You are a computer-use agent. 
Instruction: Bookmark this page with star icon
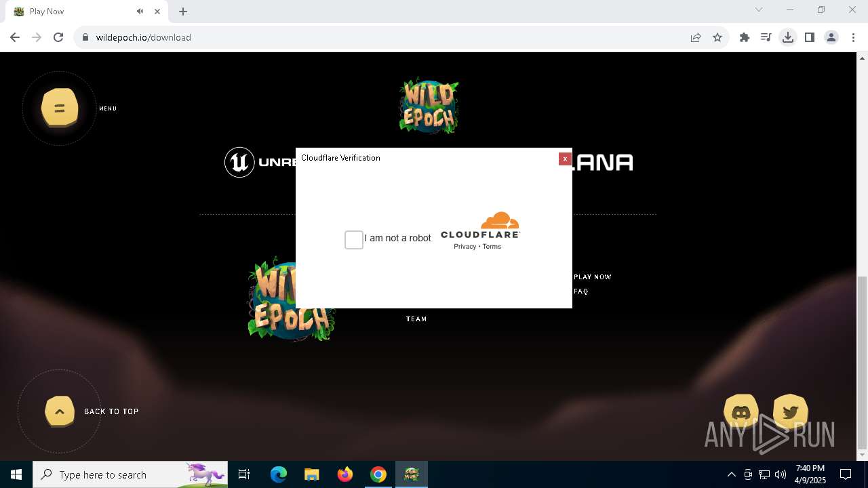point(717,37)
